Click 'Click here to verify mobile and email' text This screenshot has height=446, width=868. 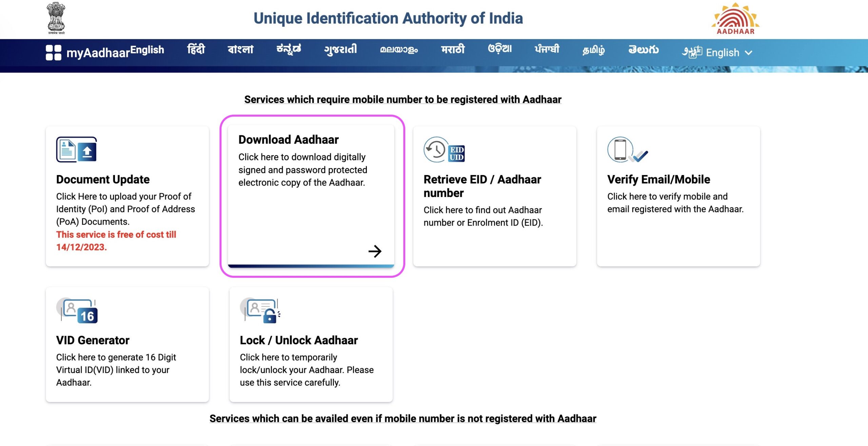pos(675,203)
